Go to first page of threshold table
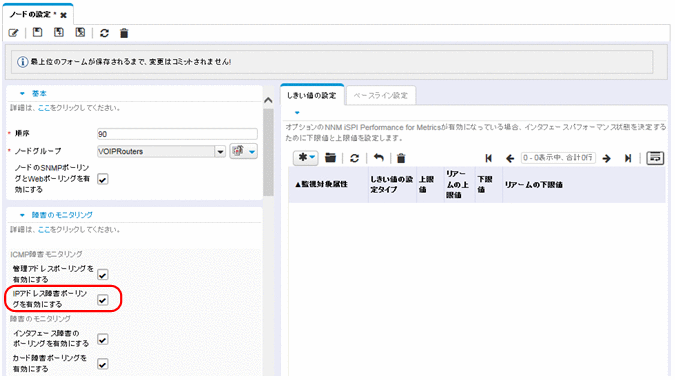675x380 pixels. 488,158
